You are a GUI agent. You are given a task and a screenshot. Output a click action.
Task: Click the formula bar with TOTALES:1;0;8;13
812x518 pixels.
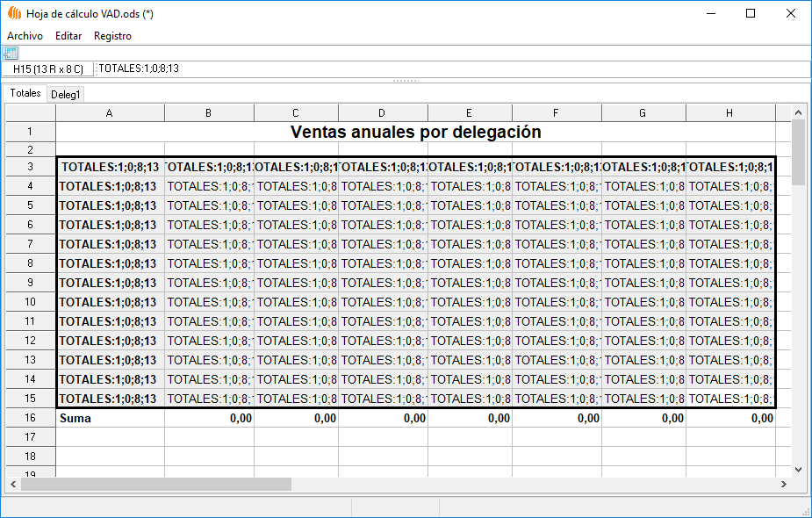pyautogui.click(x=439, y=69)
